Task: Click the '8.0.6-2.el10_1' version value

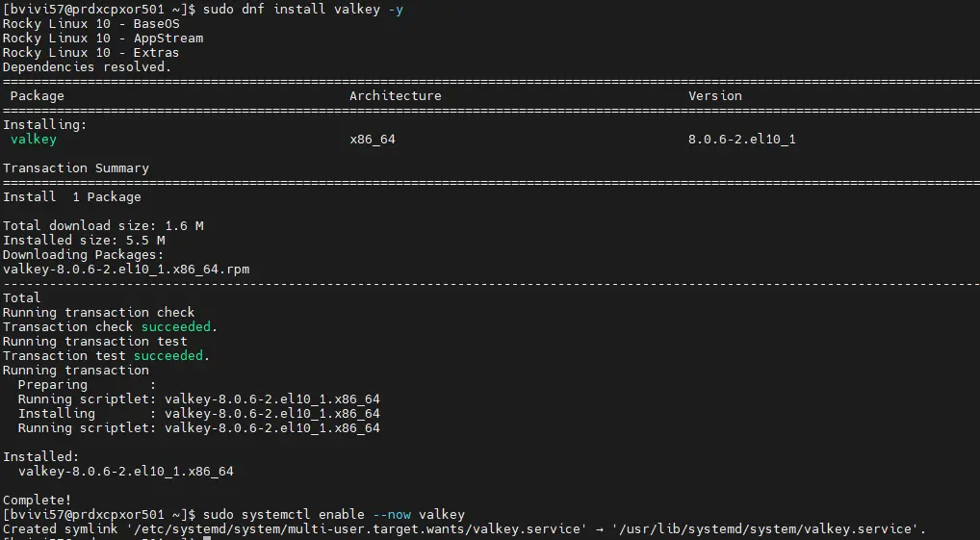Action: tap(742, 139)
